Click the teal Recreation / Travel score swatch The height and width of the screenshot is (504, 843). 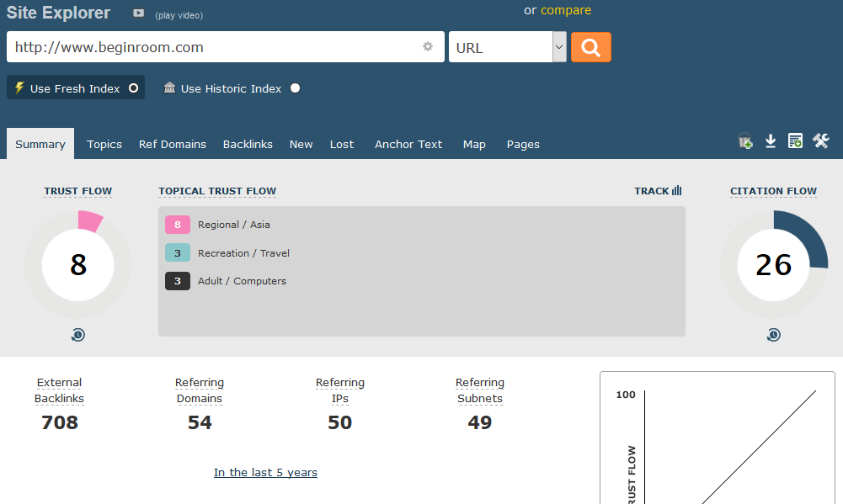[178, 252]
